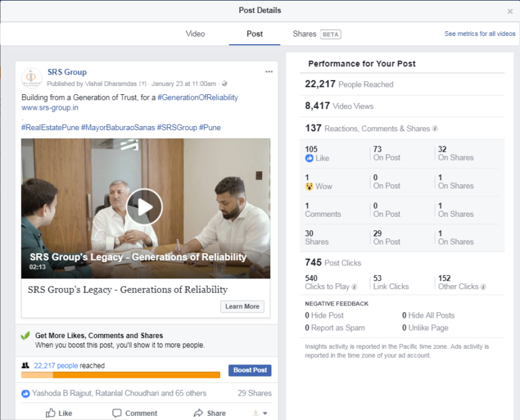Open the Shares BETA tab
The image size is (520, 420).
[x=317, y=34]
